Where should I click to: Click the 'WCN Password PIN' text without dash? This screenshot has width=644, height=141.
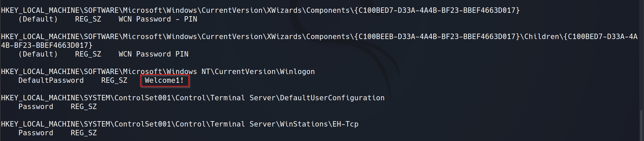point(153,54)
